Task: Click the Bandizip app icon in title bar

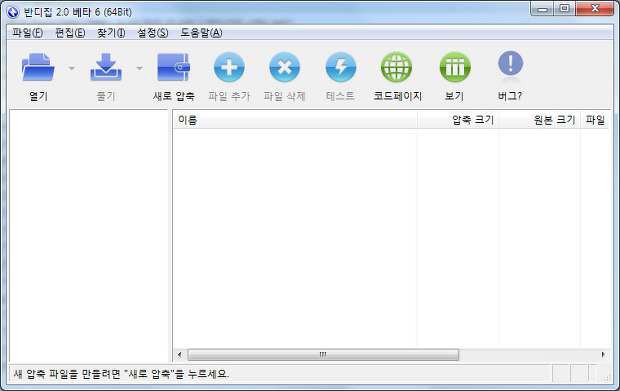Action: point(13,12)
